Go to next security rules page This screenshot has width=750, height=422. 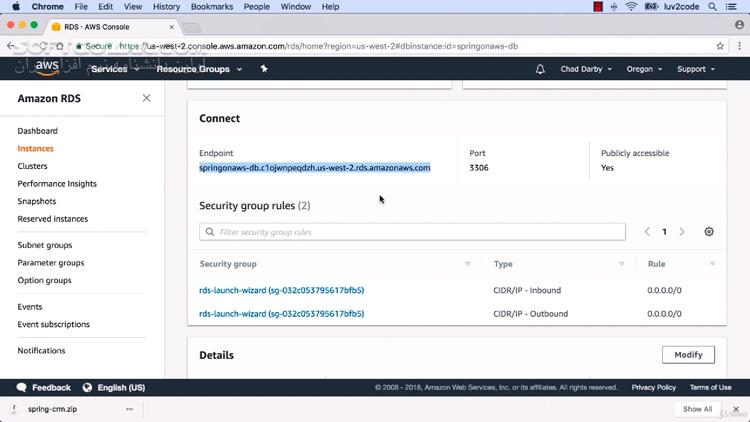click(x=682, y=232)
